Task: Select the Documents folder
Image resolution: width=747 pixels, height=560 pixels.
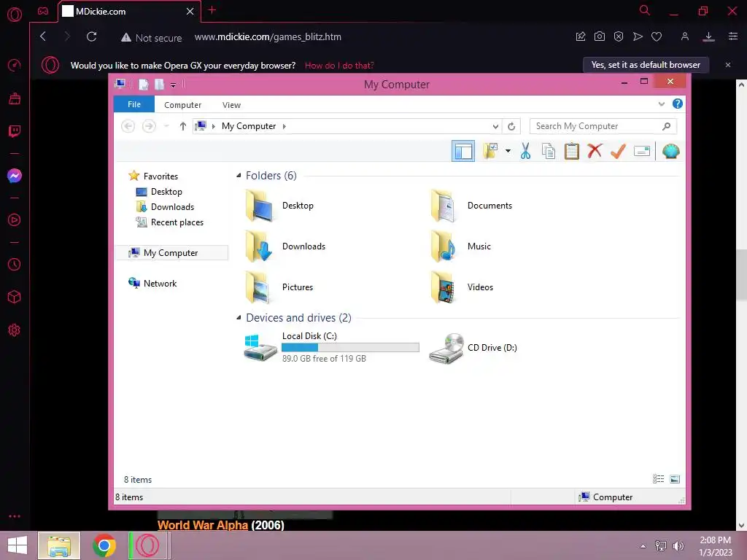Action: pos(471,206)
